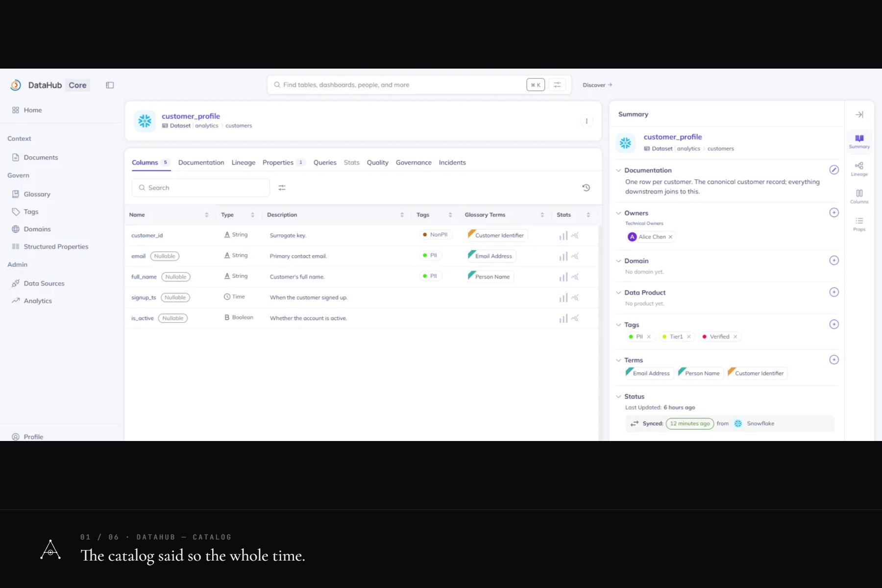882x588 pixels.
Task: Open lineage icon for email column
Action: 575,256
